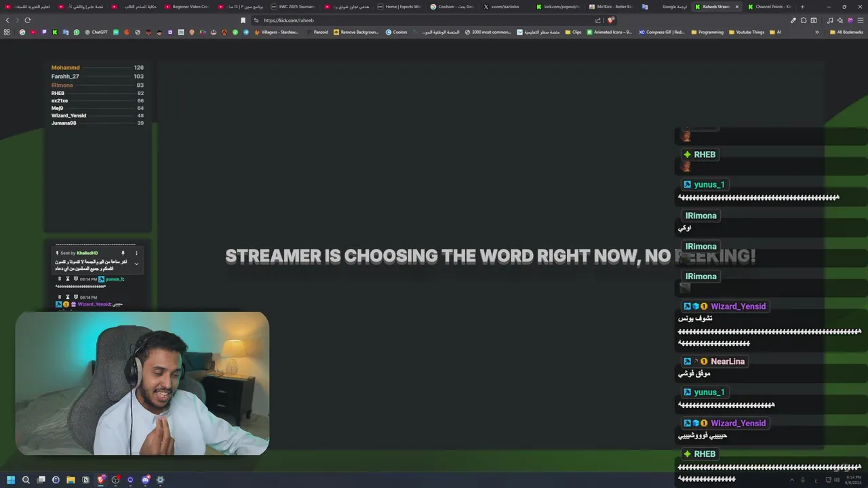Select Jumana98 on the leaderboard

[x=64, y=123]
